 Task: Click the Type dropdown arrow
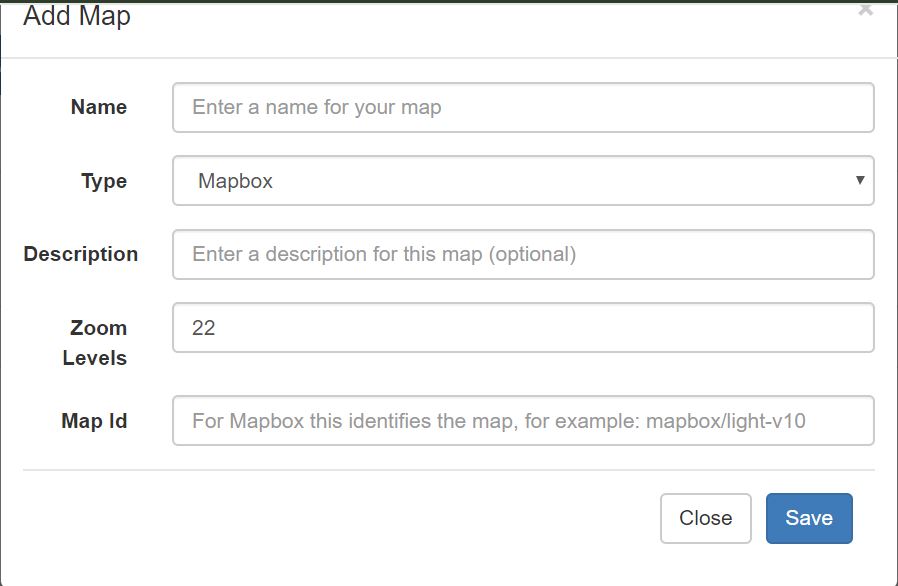[859, 181]
